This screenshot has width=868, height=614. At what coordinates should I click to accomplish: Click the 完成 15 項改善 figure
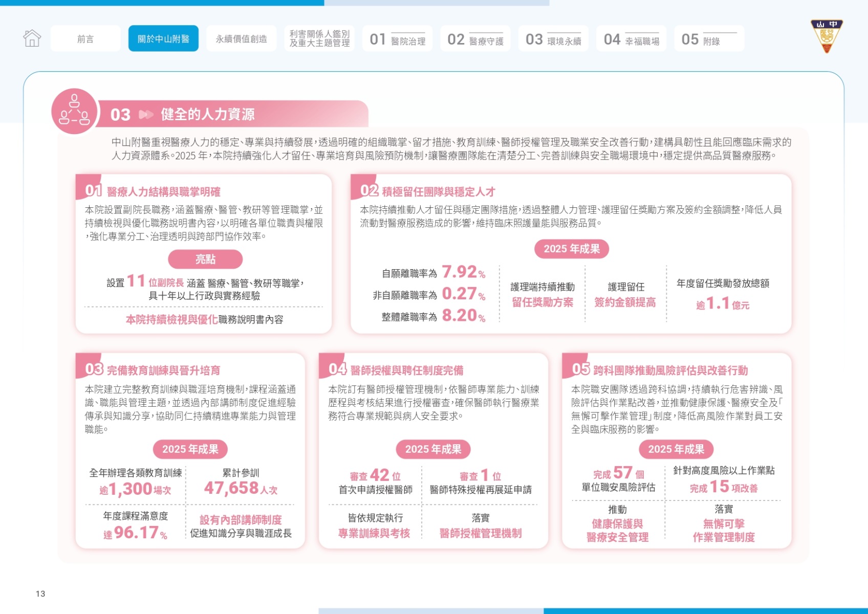[x=724, y=487]
